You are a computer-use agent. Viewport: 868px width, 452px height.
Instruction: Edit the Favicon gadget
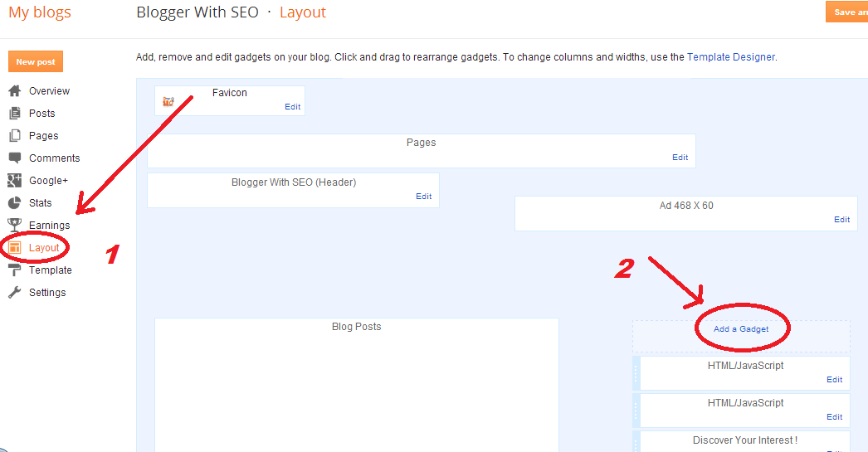click(x=293, y=107)
